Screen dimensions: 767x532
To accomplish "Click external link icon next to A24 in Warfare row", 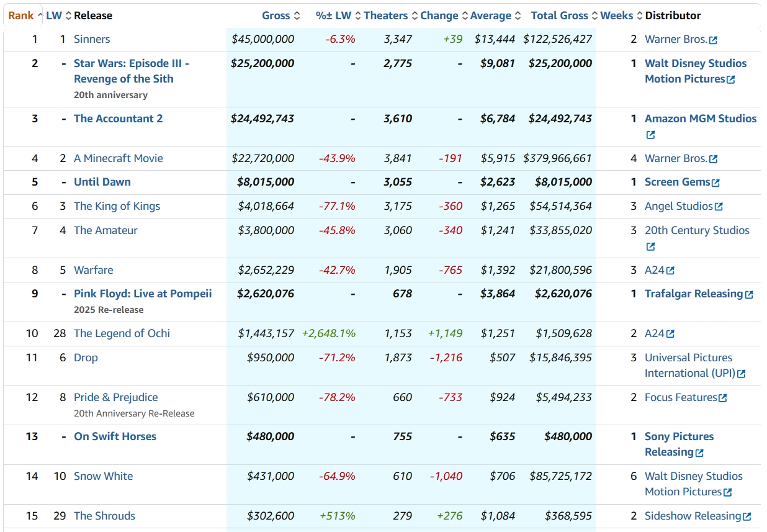I will (x=670, y=271).
